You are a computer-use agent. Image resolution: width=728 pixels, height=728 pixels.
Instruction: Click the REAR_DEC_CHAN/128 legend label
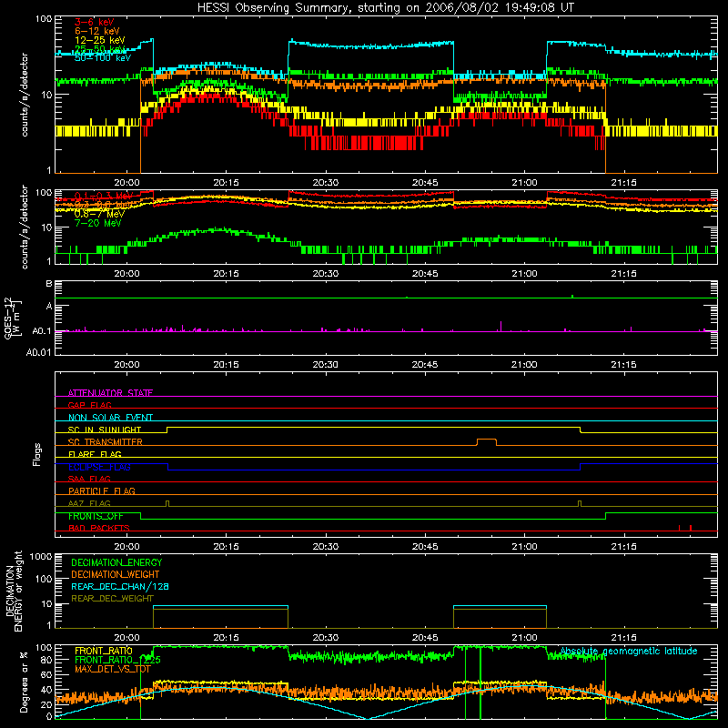point(120,586)
